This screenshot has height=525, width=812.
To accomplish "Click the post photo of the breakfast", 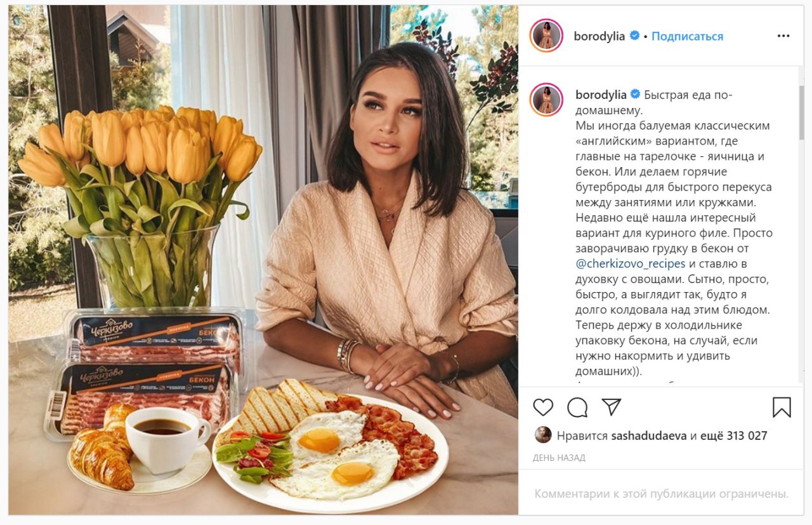I will click(263, 260).
